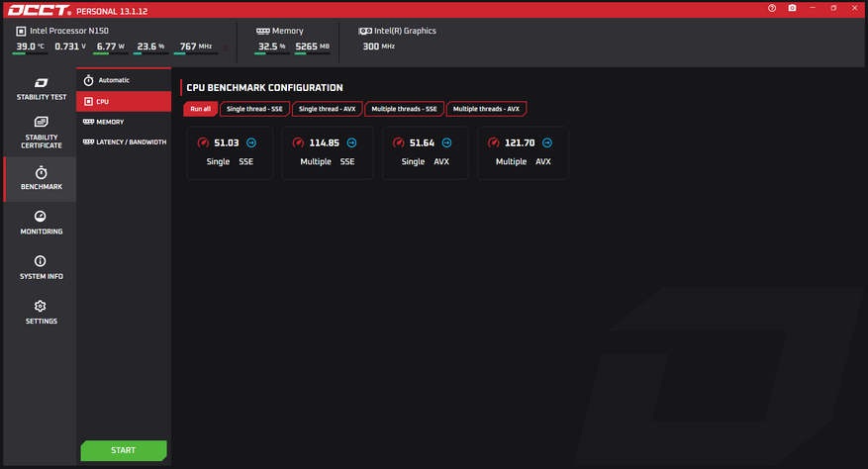
Task: Select the Benchmark sidebar item
Action: [x=41, y=179]
